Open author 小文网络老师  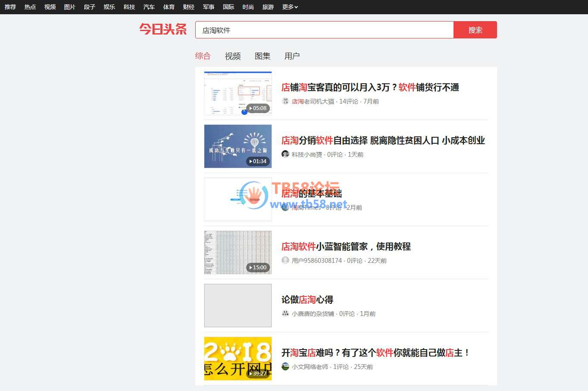[310, 367]
